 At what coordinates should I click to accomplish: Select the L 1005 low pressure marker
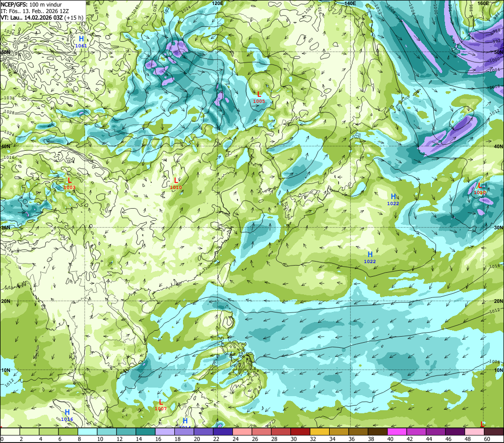[x=259, y=97]
